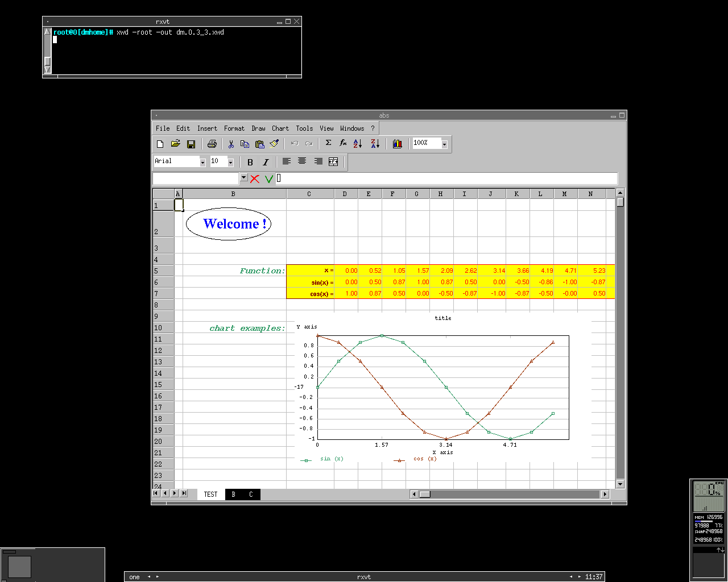Click the formula input field
Viewport: 728px width, 582px height.
[446, 178]
